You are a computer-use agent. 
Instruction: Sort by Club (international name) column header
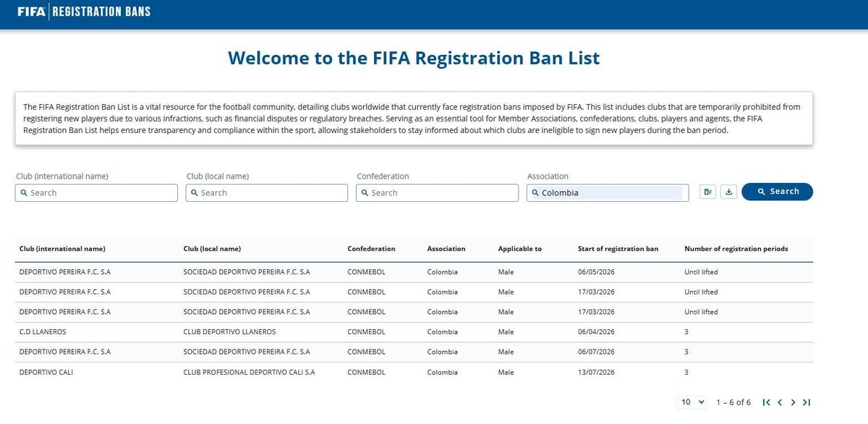click(x=62, y=249)
